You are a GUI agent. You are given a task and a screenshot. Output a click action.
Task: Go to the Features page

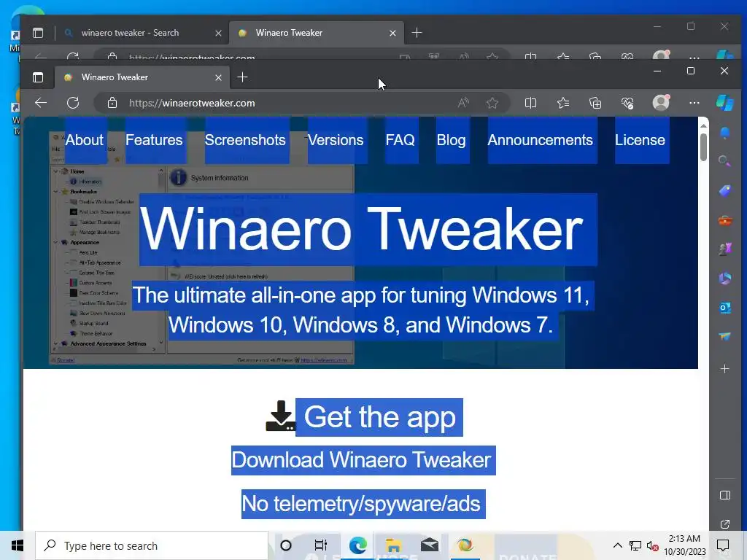[x=154, y=140]
